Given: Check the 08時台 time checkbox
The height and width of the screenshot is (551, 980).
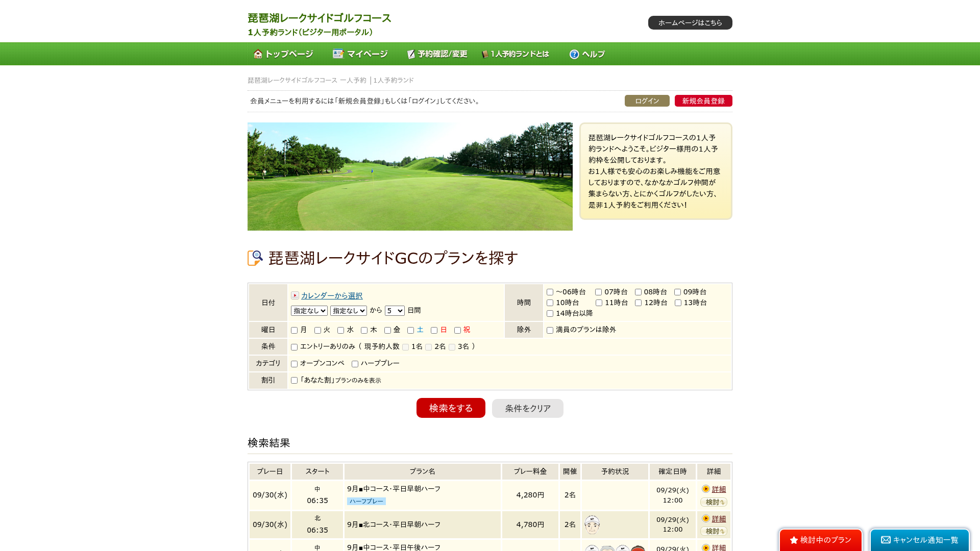Looking at the screenshot, I should pos(638,292).
